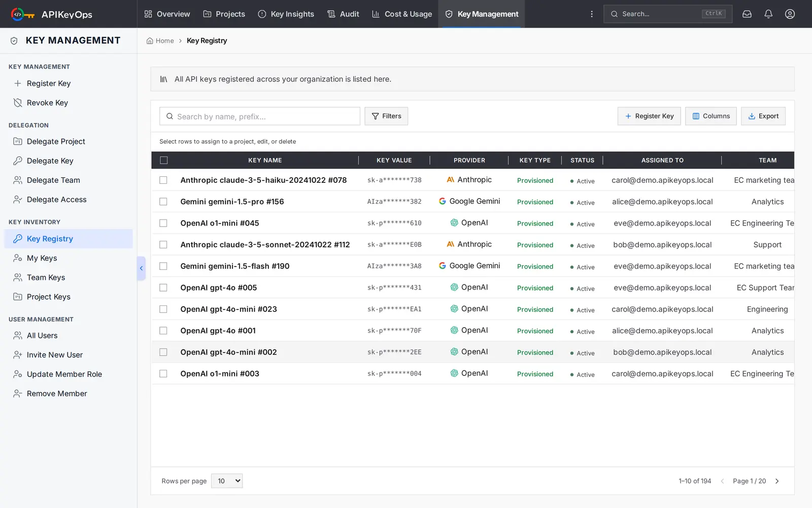The width and height of the screenshot is (812, 508).
Task: Check the OpenAI o1-mini #003 row checkbox
Action: pos(163,373)
